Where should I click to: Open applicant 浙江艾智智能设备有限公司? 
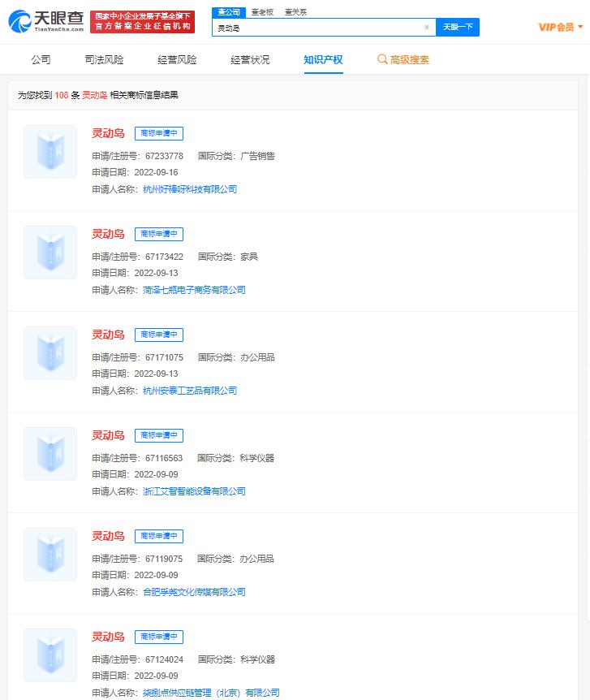[194, 491]
